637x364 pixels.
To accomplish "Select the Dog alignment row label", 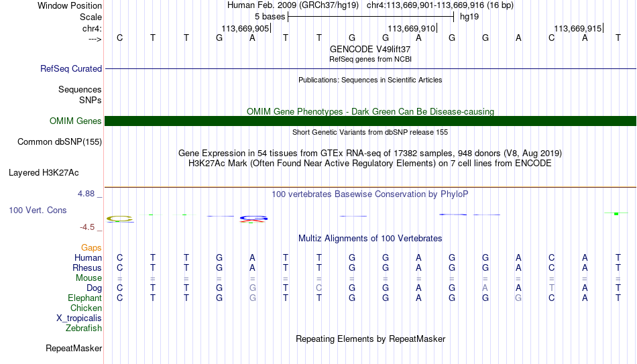I will (x=94, y=288).
